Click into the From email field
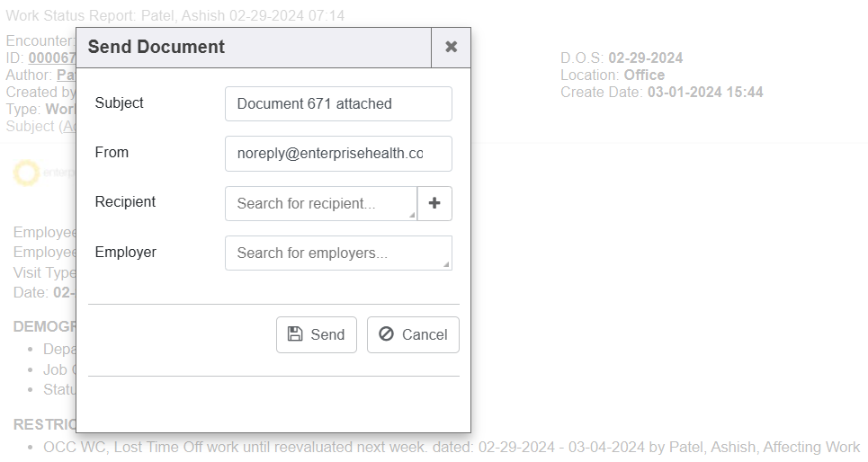Image resolution: width=868 pixels, height=462 pixels. (x=338, y=154)
